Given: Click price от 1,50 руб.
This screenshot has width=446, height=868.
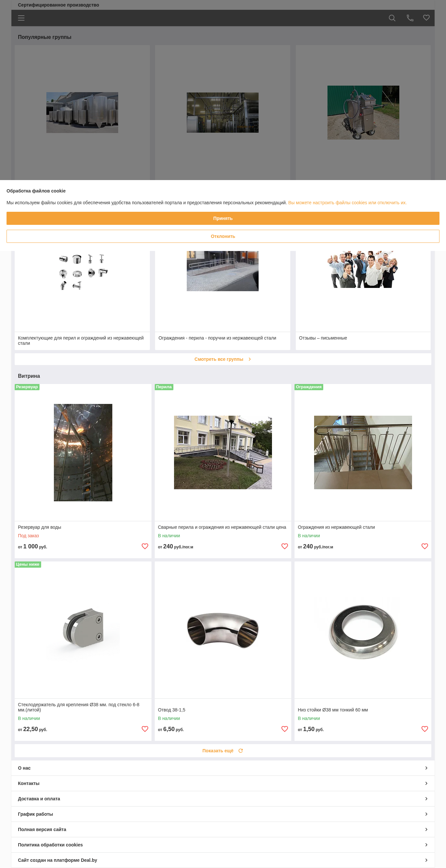Looking at the screenshot, I should (311, 729).
